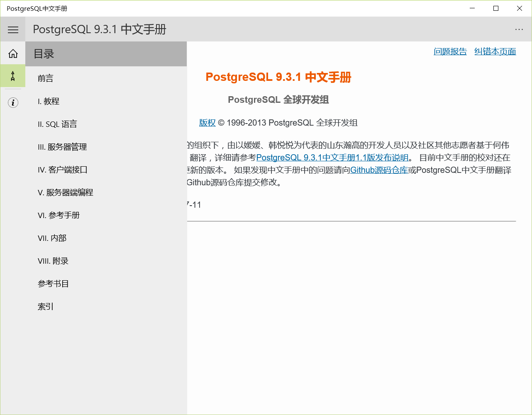
Task: Open the 参考书目 entry
Action: pos(106,284)
